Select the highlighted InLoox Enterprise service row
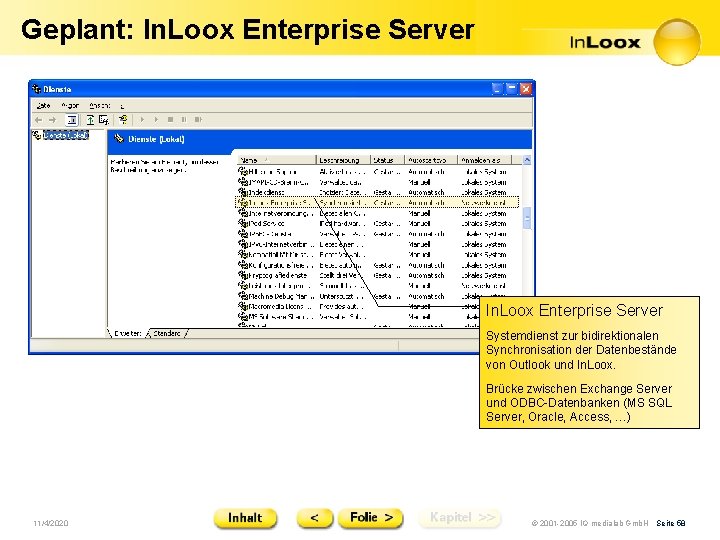This screenshot has width=720, height=540. (377, 202)
